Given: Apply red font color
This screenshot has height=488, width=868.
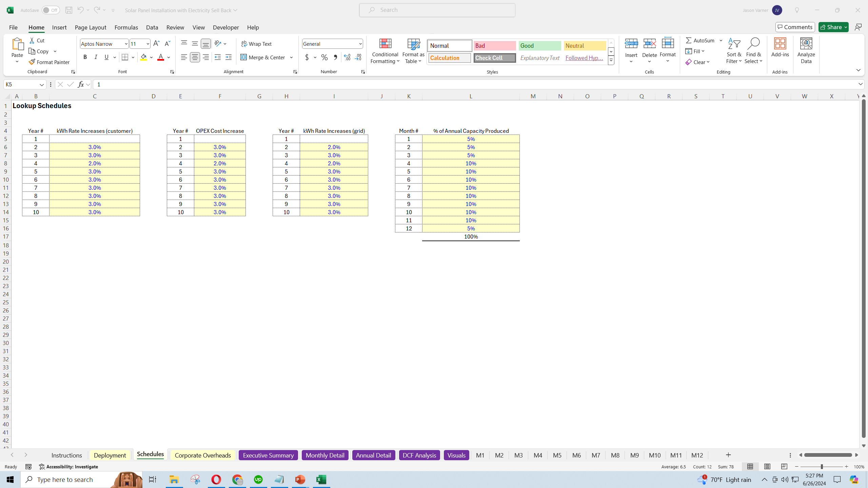Looking at the screenshot, I should [x=161, y=57].
